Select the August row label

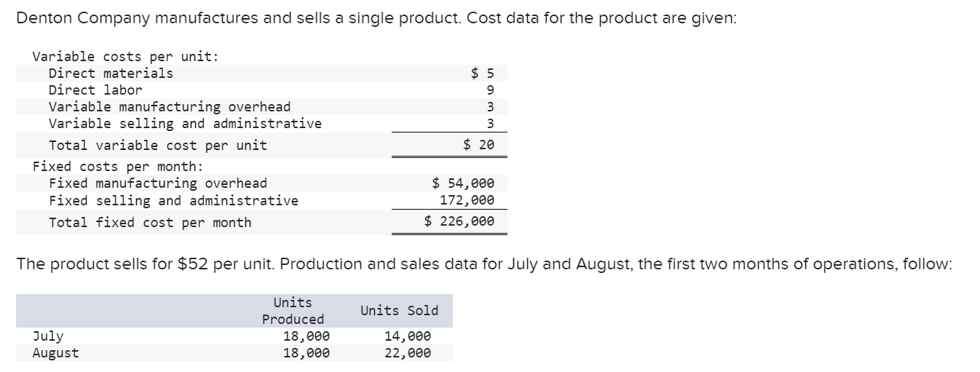click(56, 353)
